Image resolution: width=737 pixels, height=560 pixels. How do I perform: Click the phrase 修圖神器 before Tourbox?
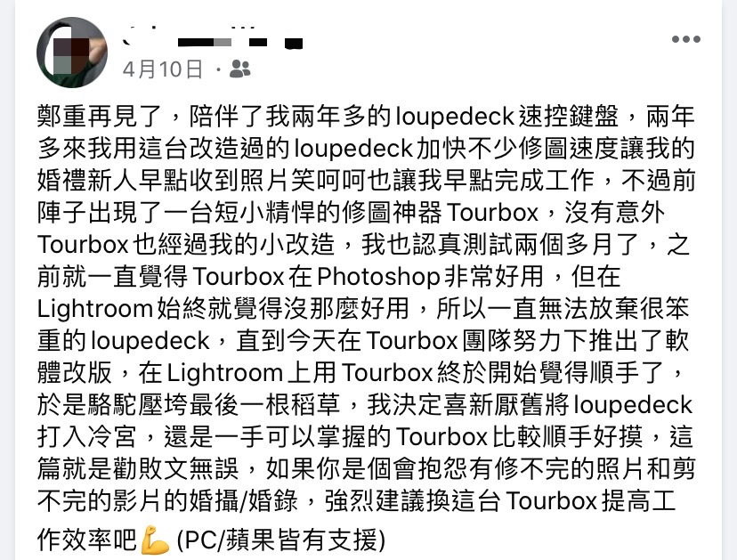coord(393,213)
